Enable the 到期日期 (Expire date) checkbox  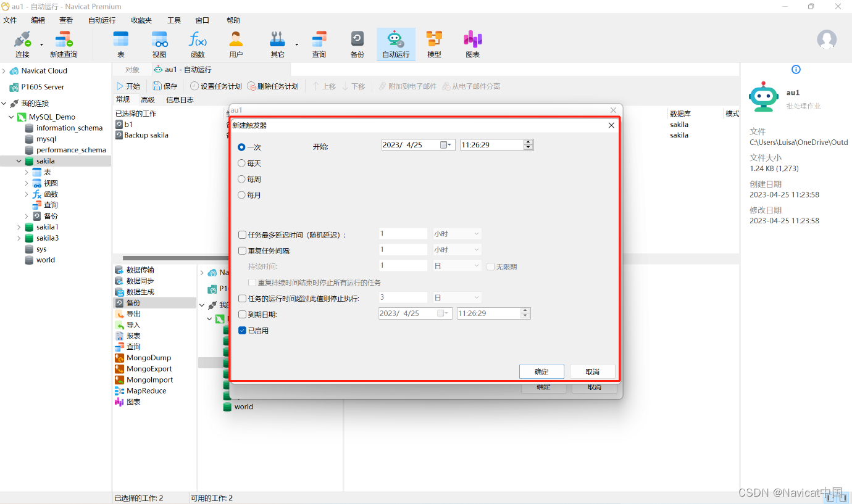pyautogui.click(x=243, y=315)
